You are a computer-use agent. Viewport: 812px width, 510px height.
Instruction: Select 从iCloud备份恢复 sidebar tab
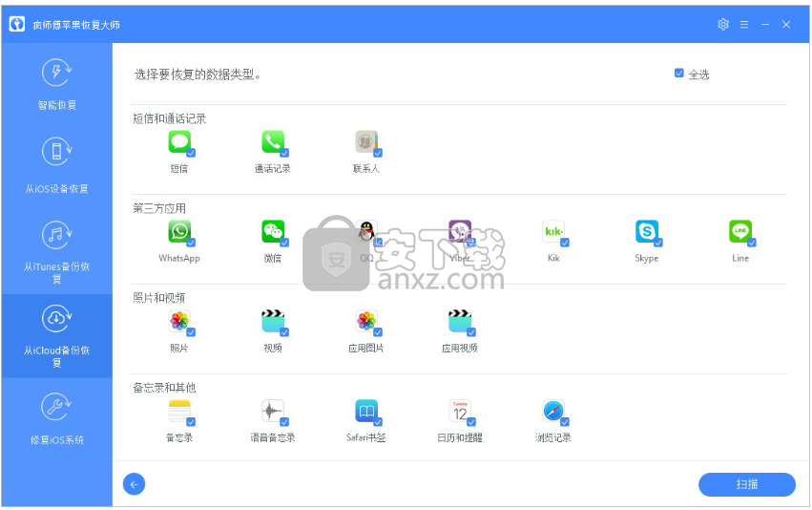point(57,336)
